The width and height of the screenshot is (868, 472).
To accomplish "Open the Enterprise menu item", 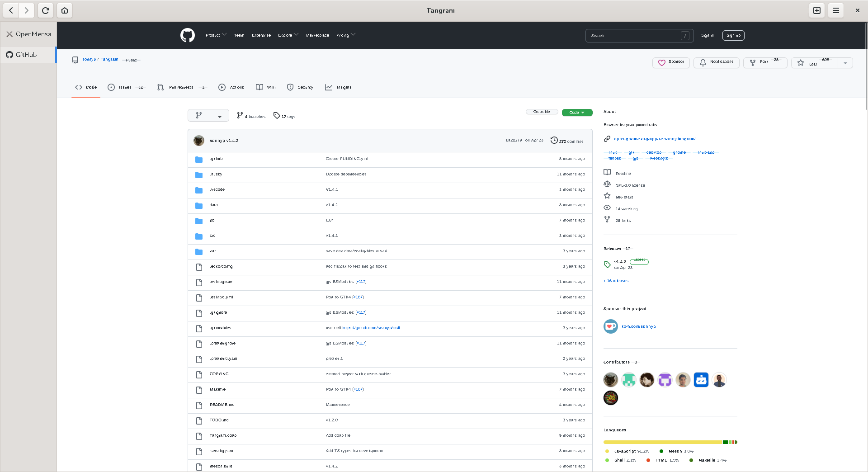I will [x=261, y=35].
